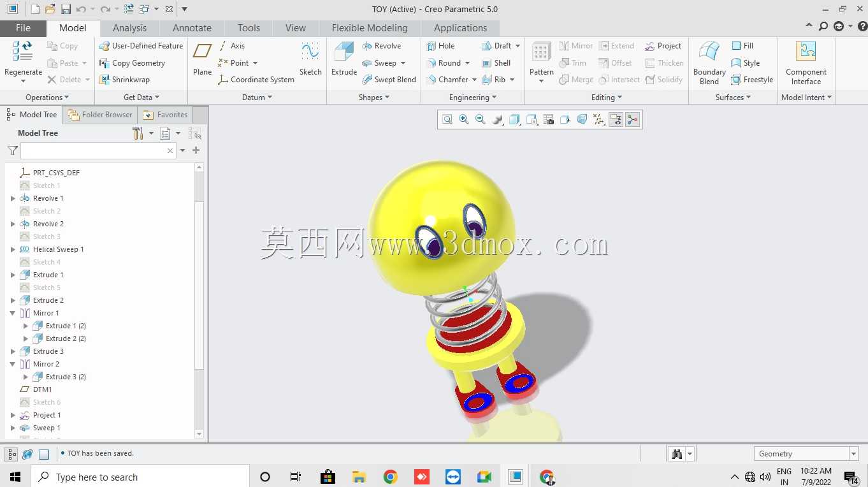Click the perspective view icon
Screen dimensions: 868x487
click(582, 119)
